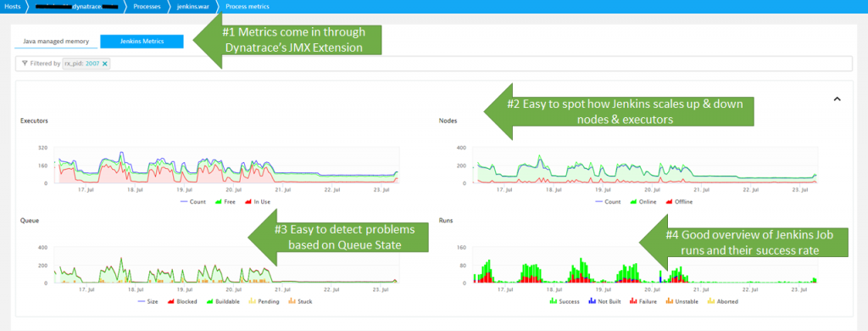This screenshot has height=331, width=868.
Task: Toggle Aborted series in Runs legend
Action: [722, 301]
